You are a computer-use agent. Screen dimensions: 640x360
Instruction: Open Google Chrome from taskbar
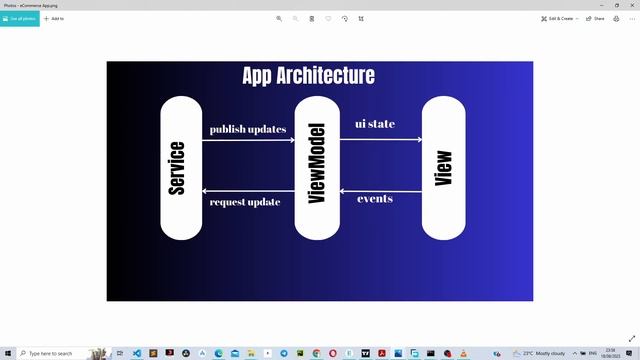click(x=316, y=353)
